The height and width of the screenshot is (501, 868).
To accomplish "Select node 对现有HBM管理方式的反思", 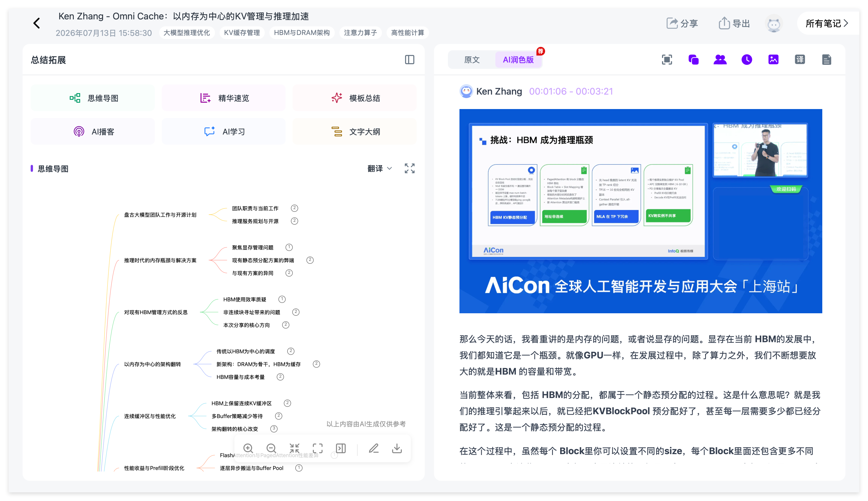I will coord(156,312).
